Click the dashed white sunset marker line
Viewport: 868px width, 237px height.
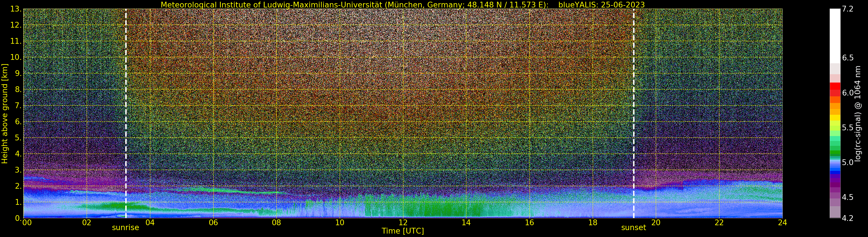pos(633,113)
